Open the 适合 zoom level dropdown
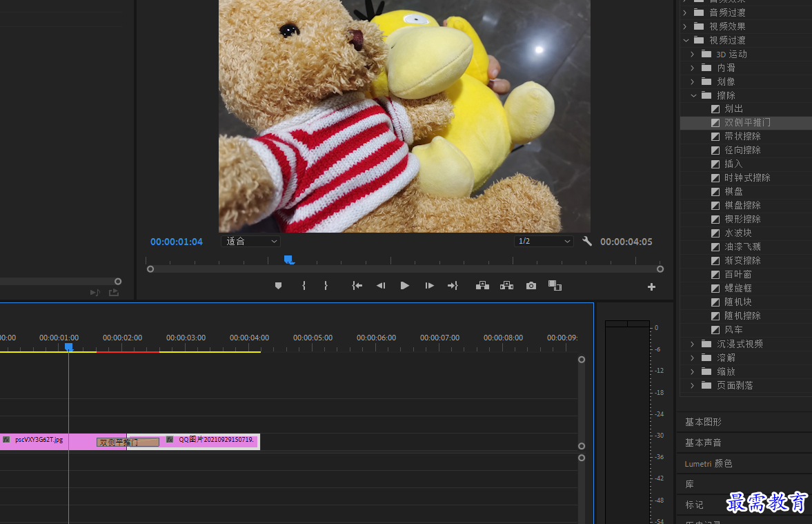This screenshot has height=524, width=812. (251, 241)
